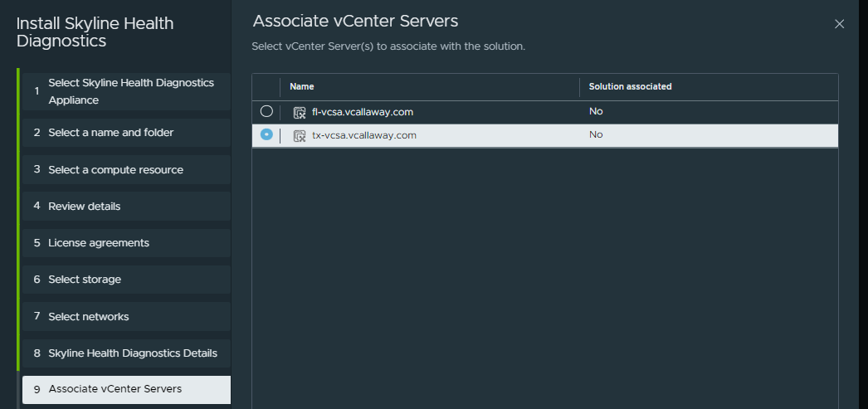Screen dimensions: 868x409
Task: Select the tx-vcsa.vcallaway.com radio button
Action: 266,134
